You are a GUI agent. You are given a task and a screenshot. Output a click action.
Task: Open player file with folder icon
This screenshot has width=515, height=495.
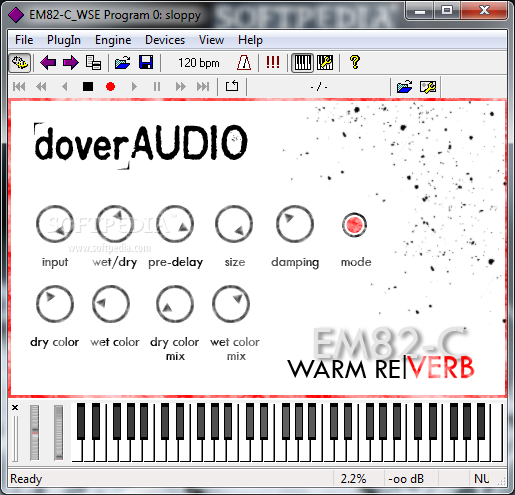coord(405,87)
